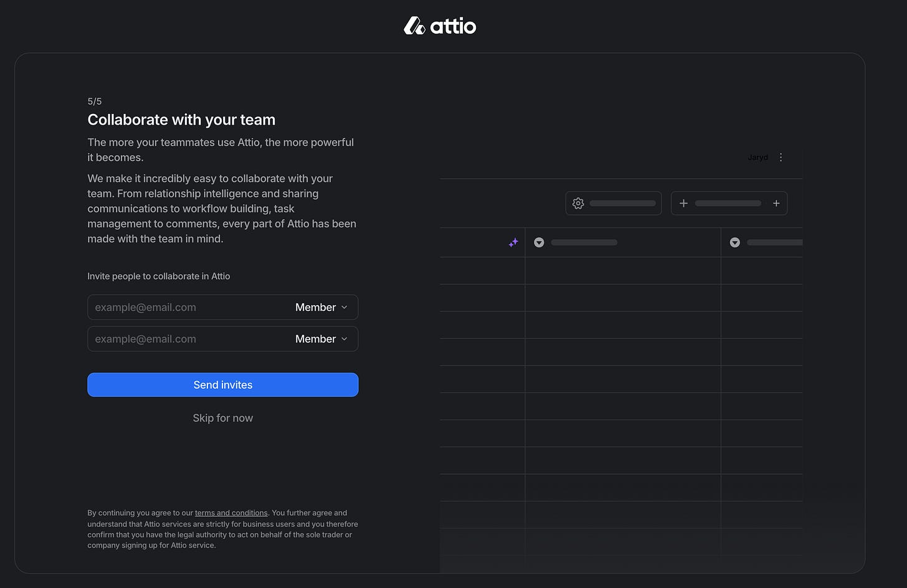Click the Attio logo at the top

[x=440, y=26]
